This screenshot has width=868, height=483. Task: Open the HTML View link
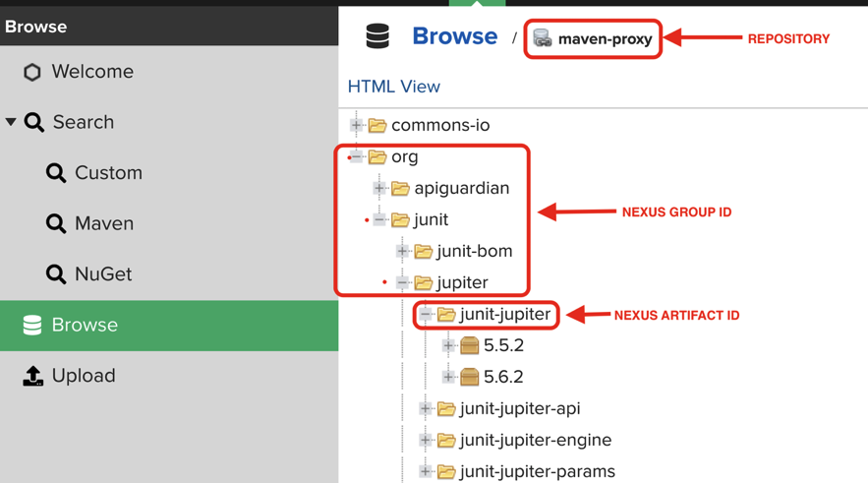click(x=393, y=87)
